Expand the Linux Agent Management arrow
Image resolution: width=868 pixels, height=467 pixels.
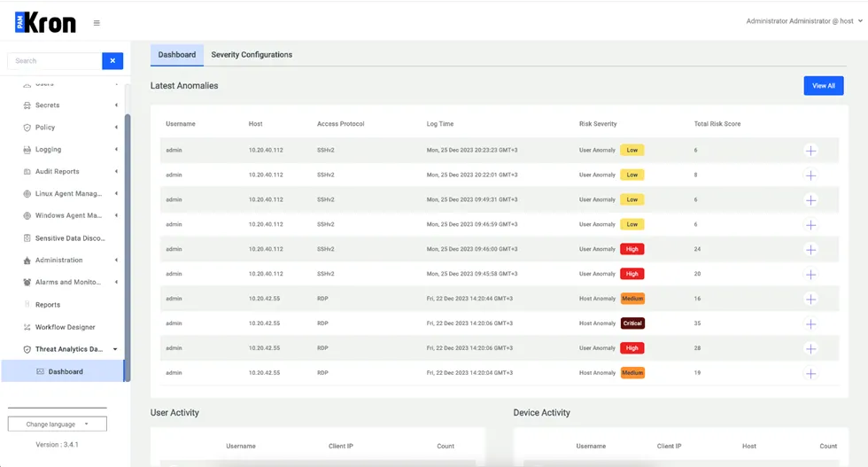116,194
